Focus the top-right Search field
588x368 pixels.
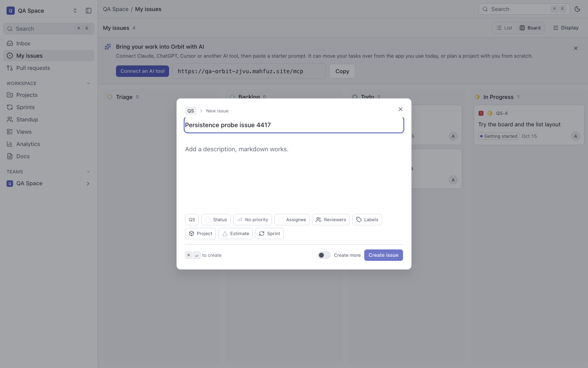coord(524,9)
